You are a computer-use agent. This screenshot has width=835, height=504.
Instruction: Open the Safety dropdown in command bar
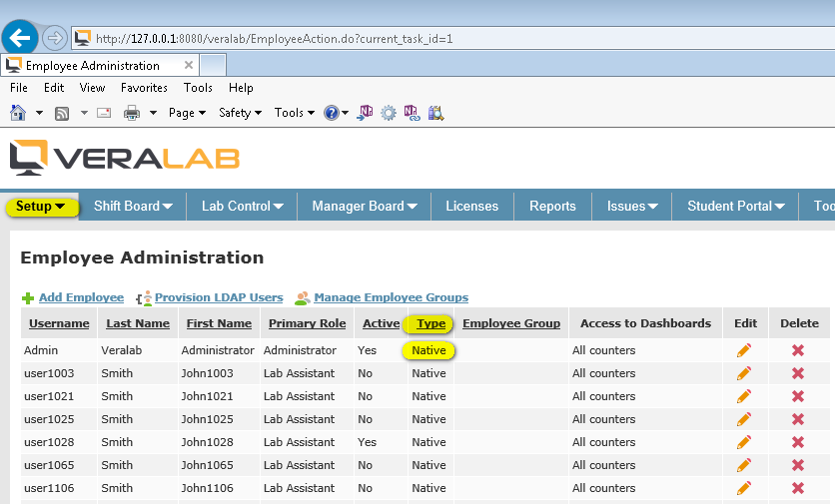(x=240, y=113)
